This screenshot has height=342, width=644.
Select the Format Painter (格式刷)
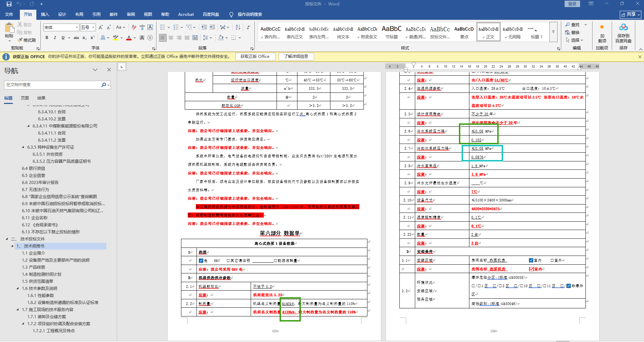(27, 40)
